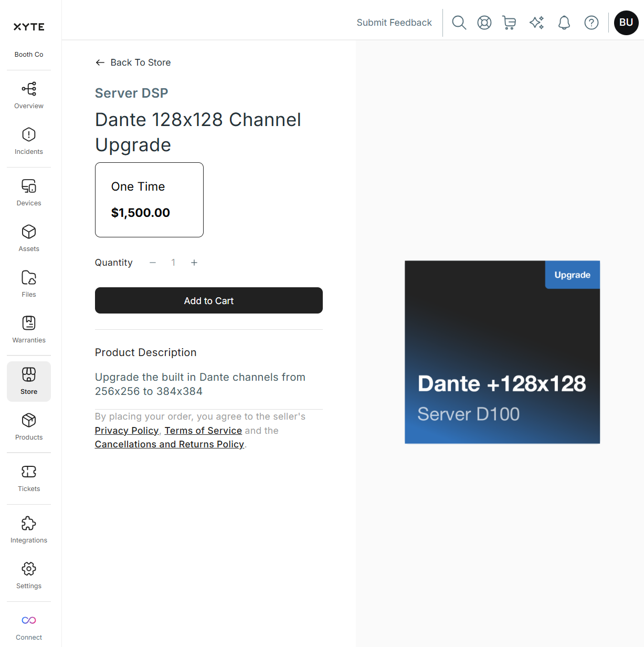Open the Products section
Image resolution: width=644 pixels, height=647 pixels.
point(29,427)
